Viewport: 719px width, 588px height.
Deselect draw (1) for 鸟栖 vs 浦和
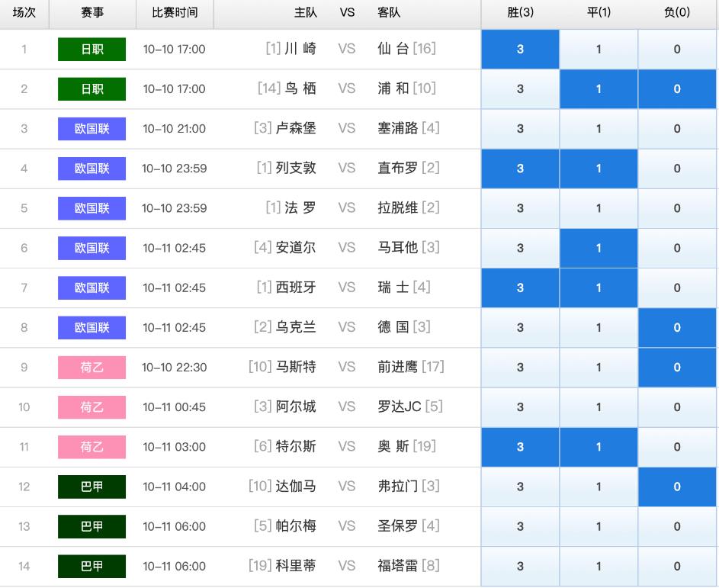599,89
